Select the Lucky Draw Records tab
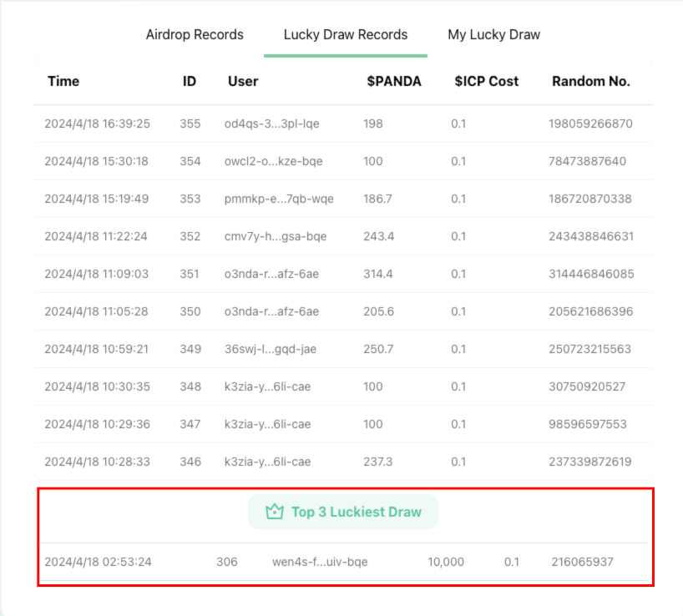This screenshot has height=616, width=683. pos(346,34)
